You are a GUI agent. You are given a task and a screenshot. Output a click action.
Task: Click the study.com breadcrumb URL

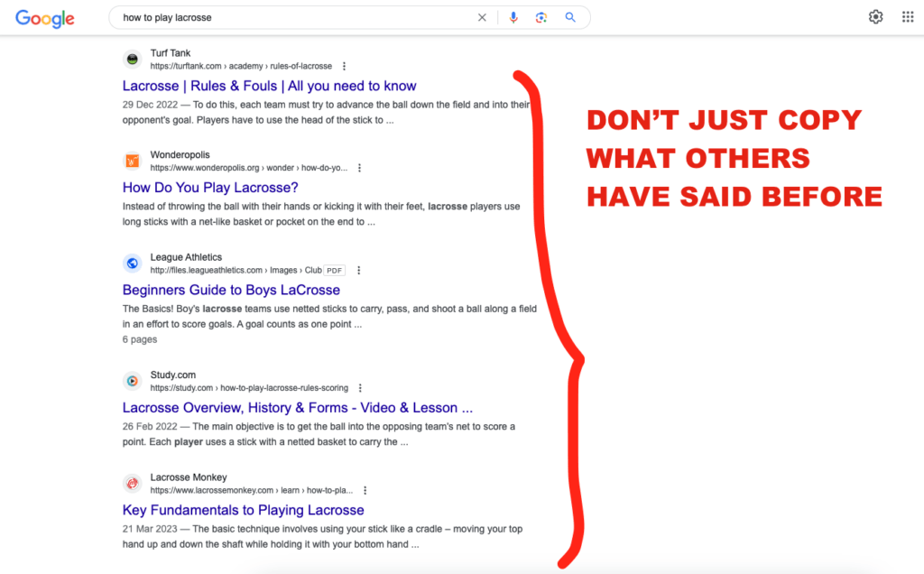[249, 388]
